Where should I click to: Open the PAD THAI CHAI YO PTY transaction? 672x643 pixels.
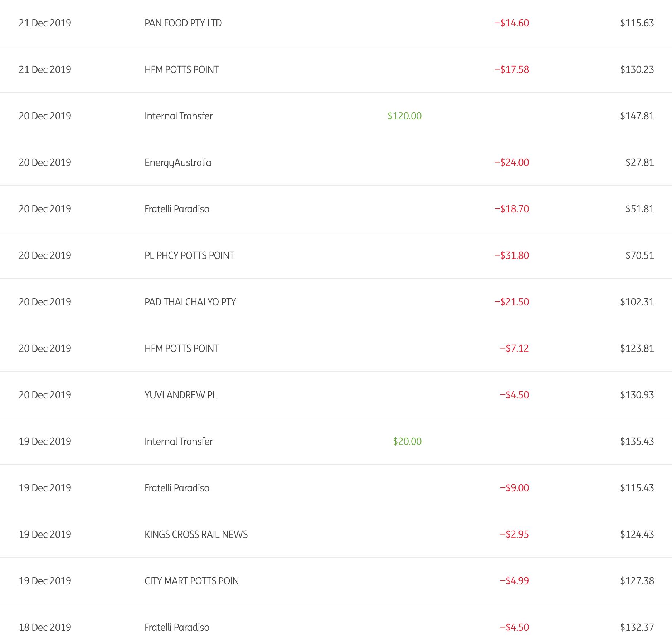190,302
